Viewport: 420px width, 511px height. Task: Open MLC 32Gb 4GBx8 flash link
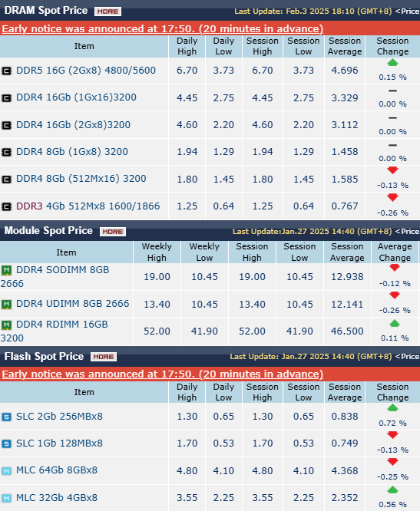(57, 498)
